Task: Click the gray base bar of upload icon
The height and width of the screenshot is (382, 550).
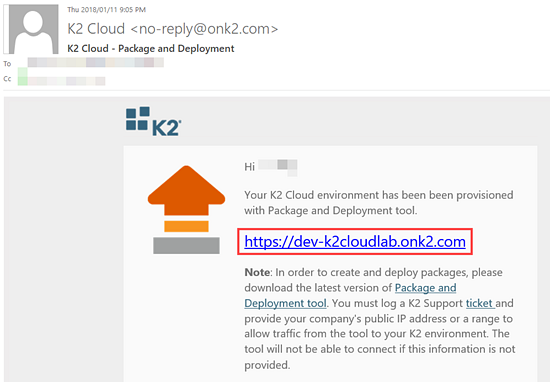Action: pos(186,246)
